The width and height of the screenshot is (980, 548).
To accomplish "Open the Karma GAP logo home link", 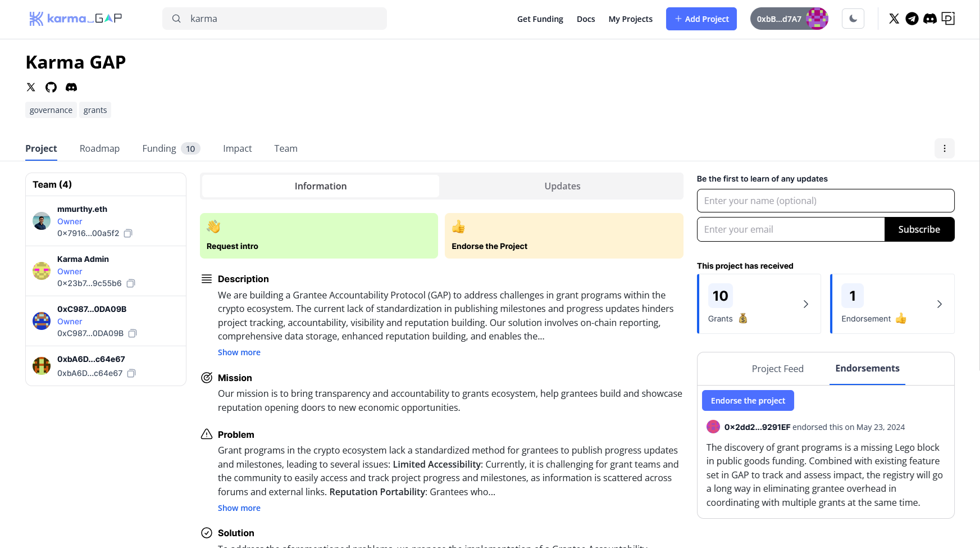I will (75, 19).
